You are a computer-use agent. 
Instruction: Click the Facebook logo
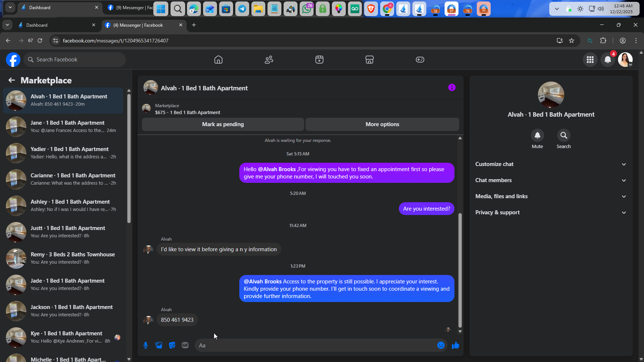tap(13, 60)
